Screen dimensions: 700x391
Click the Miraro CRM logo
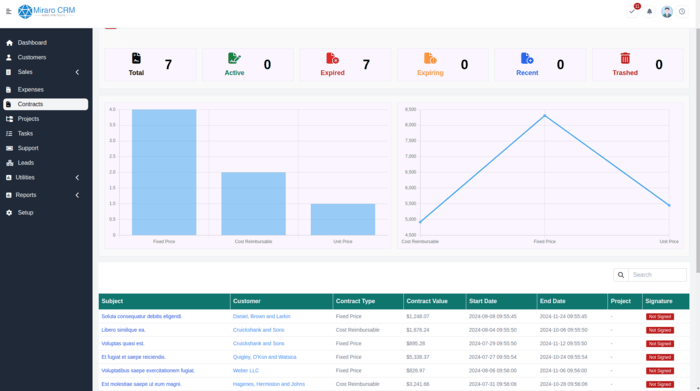click(46, 12)
